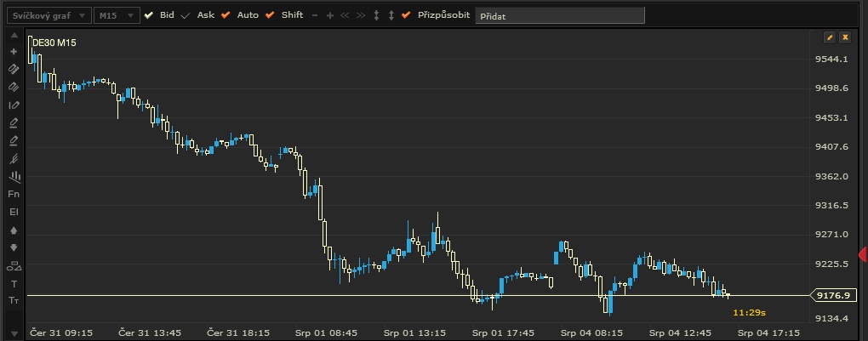Click the Srp 04 12:45 time label
Viewport: 868px width, 341px height.
(680, 332)
